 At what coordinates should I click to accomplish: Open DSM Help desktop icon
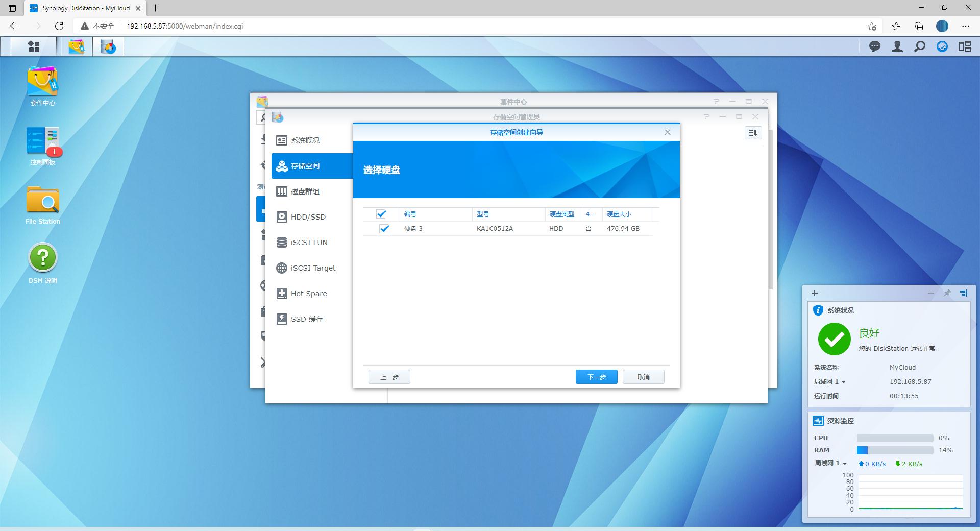pyautogui.click(x=43, y=258)
